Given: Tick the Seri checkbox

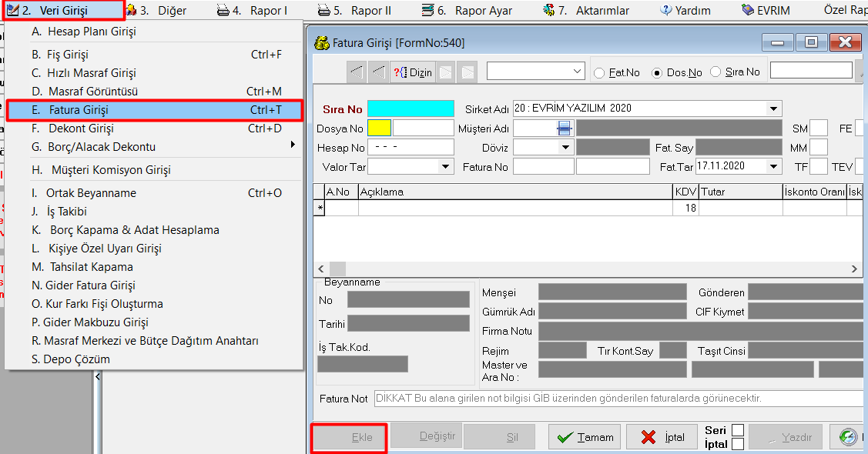Looking at the screenshot, I should [737, 429].
